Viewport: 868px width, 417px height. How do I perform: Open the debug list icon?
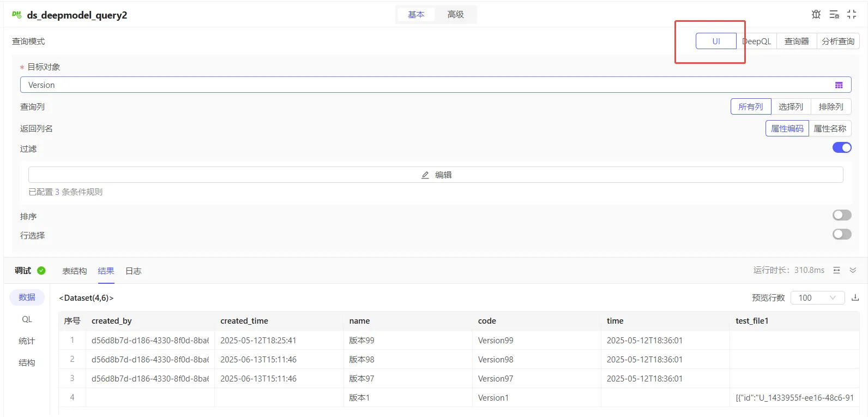(834, 15)
